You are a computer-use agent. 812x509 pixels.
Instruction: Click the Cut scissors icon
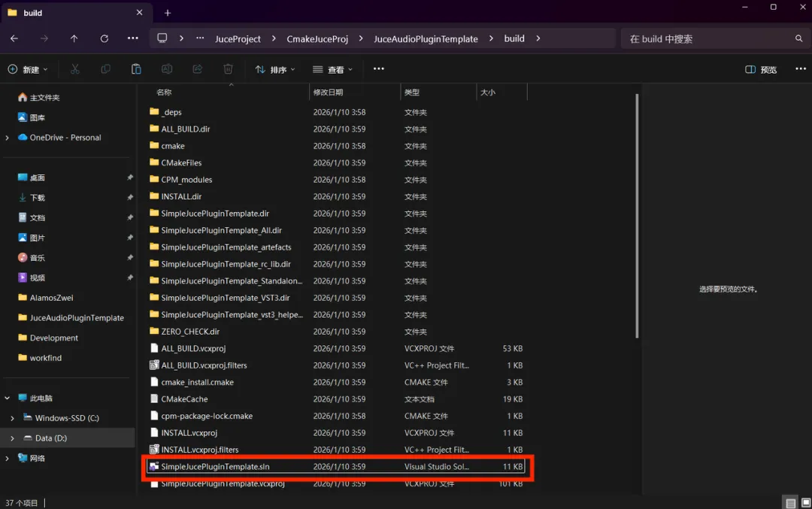point(75,69)
